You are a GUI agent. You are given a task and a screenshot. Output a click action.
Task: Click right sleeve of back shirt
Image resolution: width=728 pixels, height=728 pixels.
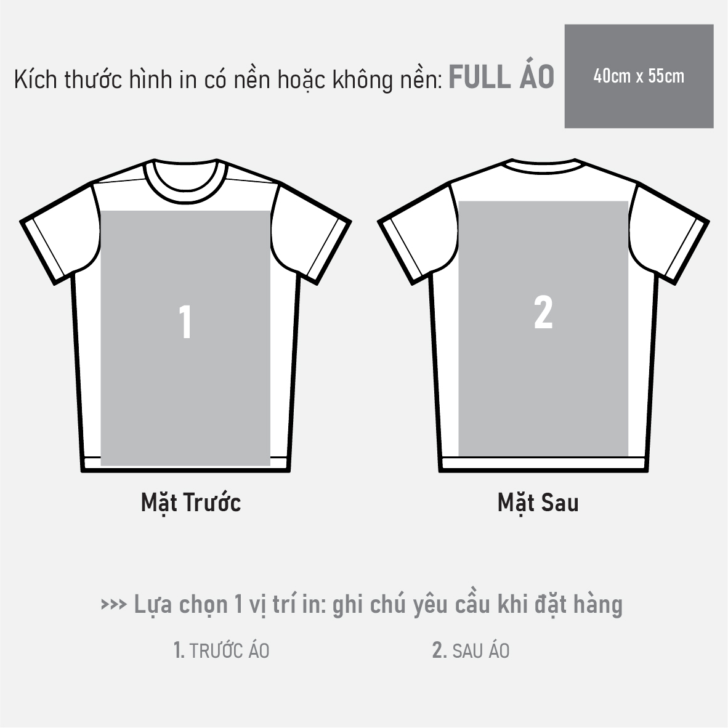pyautogui.click(x=669, y=232)
